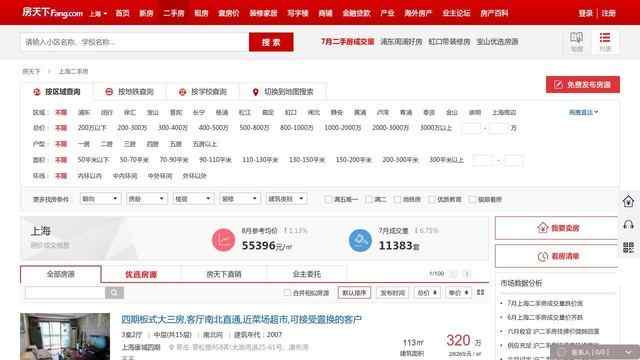This screenshot has height=360, width=640.
Task: Sort by 总价 total price toggle
Action: click(x=427, y=293)
